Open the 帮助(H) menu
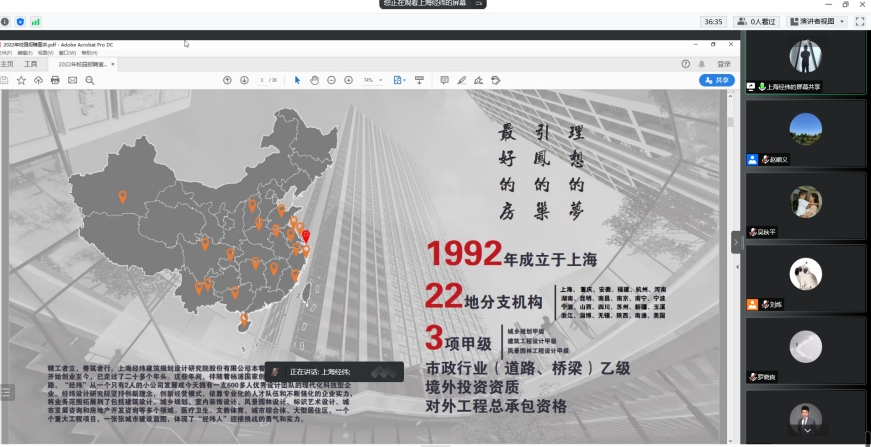This screenshot has height=447, width=871. [89, 53]
